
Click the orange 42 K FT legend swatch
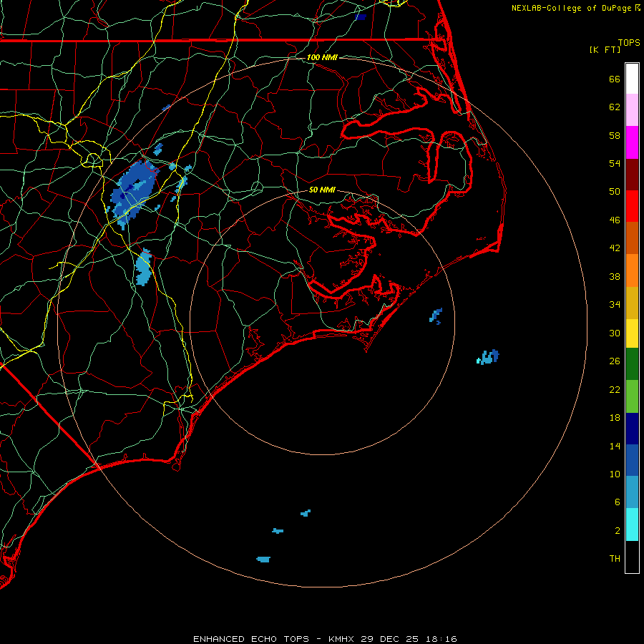click(632, 270)
